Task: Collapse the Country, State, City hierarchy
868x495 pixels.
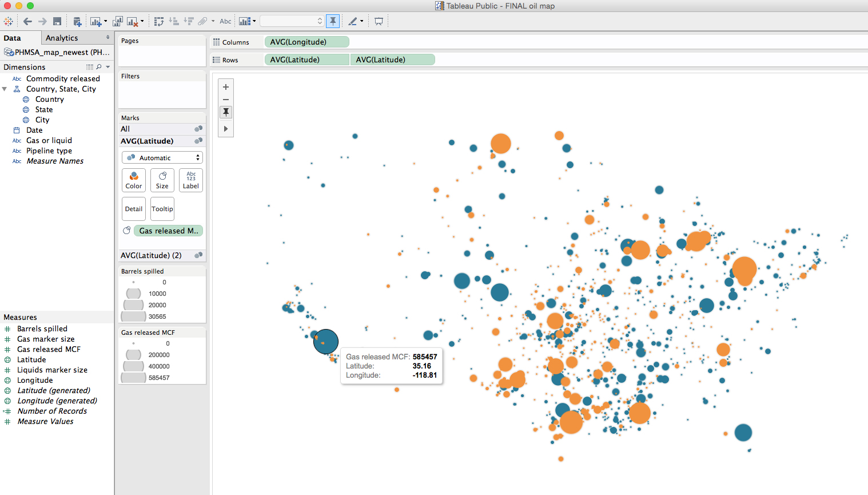Action: 5,89
